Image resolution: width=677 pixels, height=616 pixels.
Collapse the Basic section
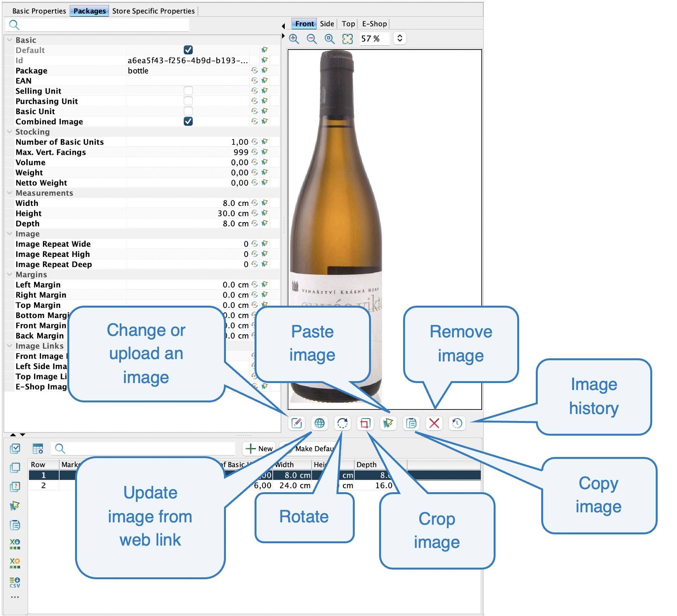pos(10,40)
